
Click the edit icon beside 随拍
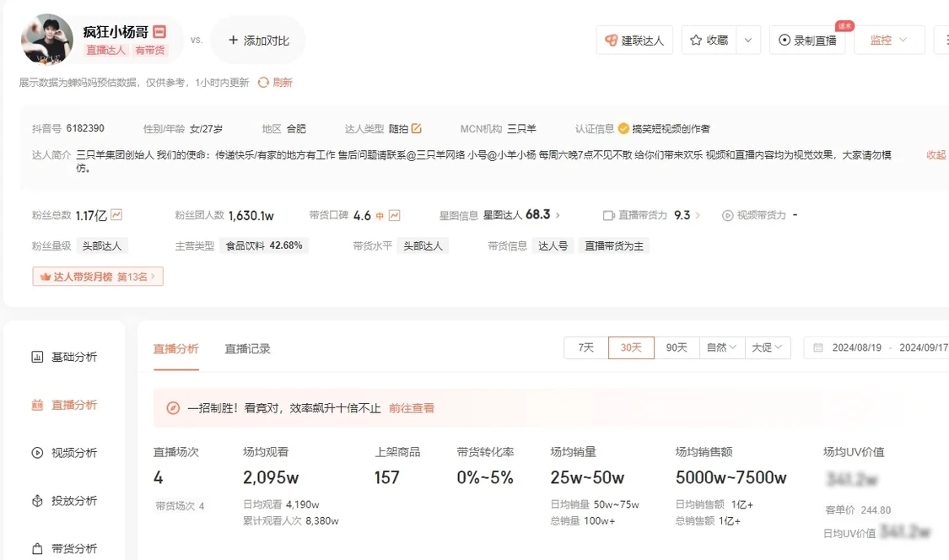pyautogui.click(x=417, y=128)
